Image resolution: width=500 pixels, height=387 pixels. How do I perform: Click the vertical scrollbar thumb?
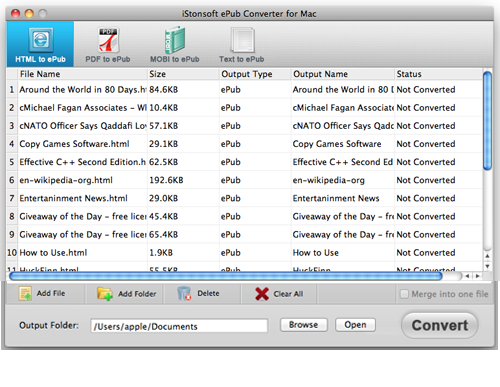pyautogui.click(x=487, y=121)
